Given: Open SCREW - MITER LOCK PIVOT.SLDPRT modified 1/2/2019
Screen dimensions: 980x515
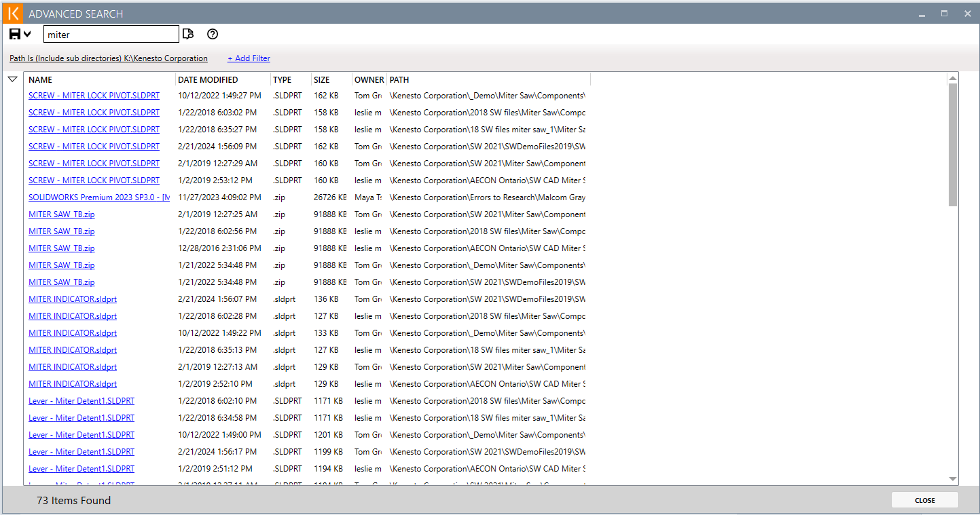Looking at the screenshot, I should tap(94, 180).
